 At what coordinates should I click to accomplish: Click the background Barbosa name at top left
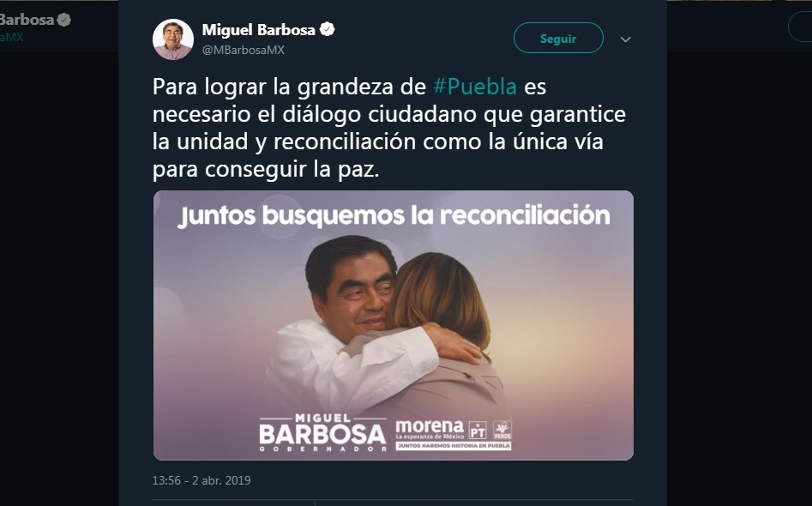[27, 21]
